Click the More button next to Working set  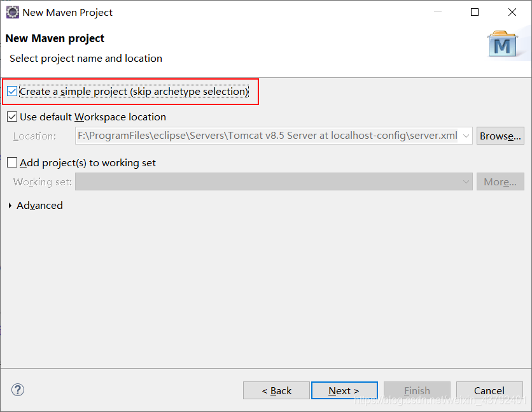click(500, 181)
